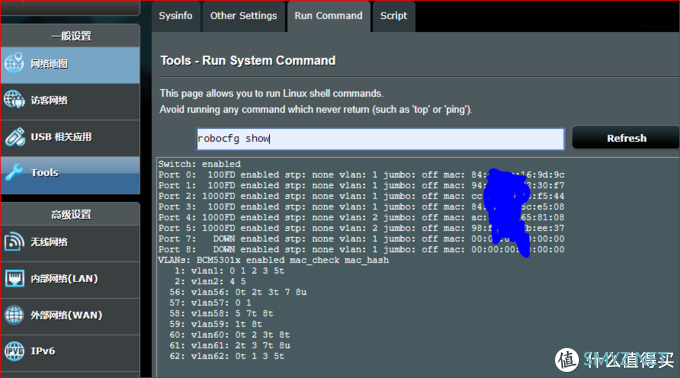Switch to the Other Settings tab
Image resolution: width=680 pixels, height=378 pixels.
coord(243,16)
